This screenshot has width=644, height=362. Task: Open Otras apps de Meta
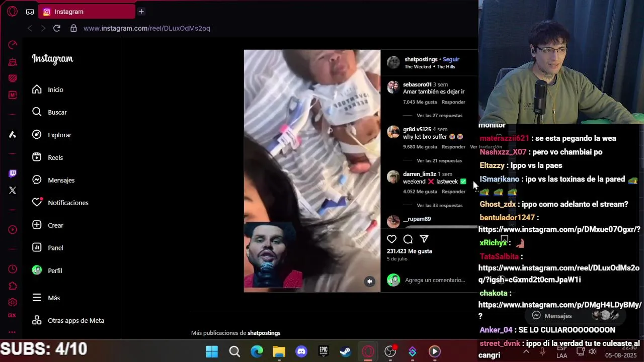point(68,320)
